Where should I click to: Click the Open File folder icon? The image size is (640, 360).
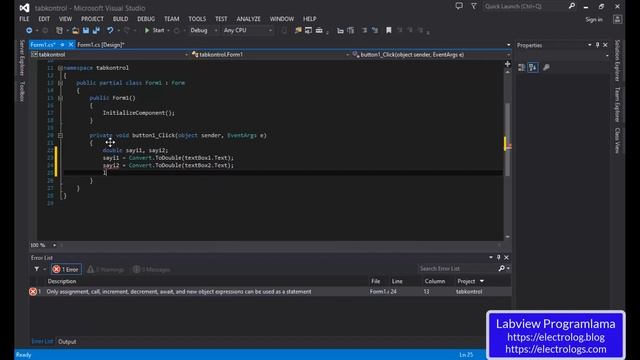[x=75, y=31]
